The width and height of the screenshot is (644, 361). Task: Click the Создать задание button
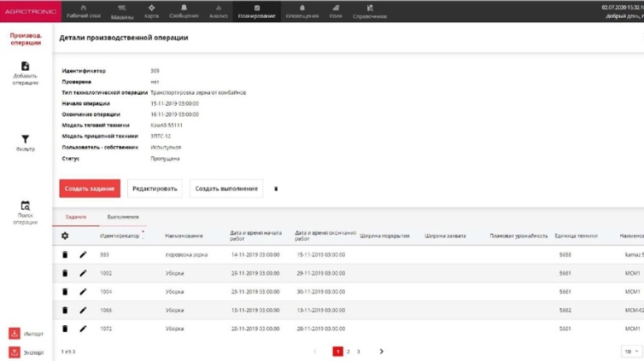(90, 189)
